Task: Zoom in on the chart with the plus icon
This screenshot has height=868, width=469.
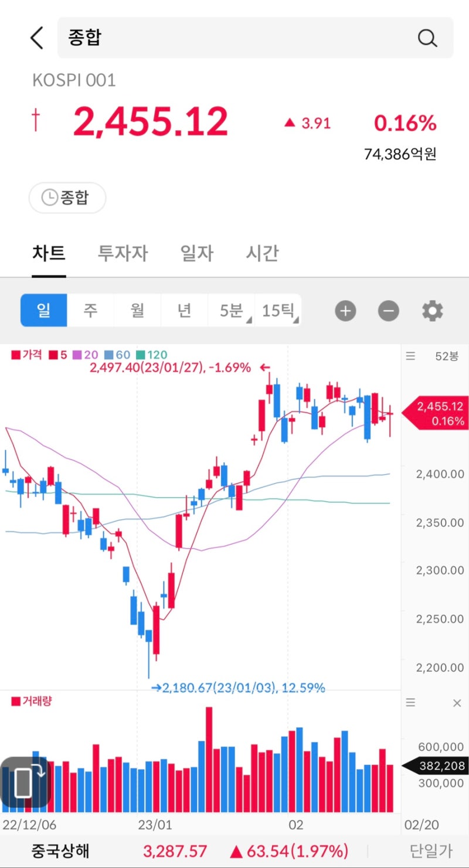Action: click(345, 311)
